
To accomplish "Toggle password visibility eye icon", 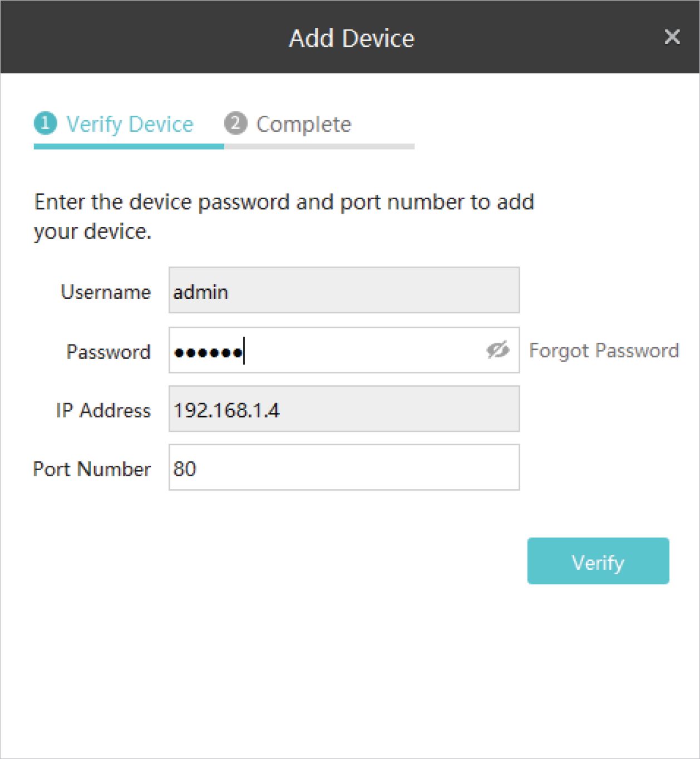I will tap(497, 350).
